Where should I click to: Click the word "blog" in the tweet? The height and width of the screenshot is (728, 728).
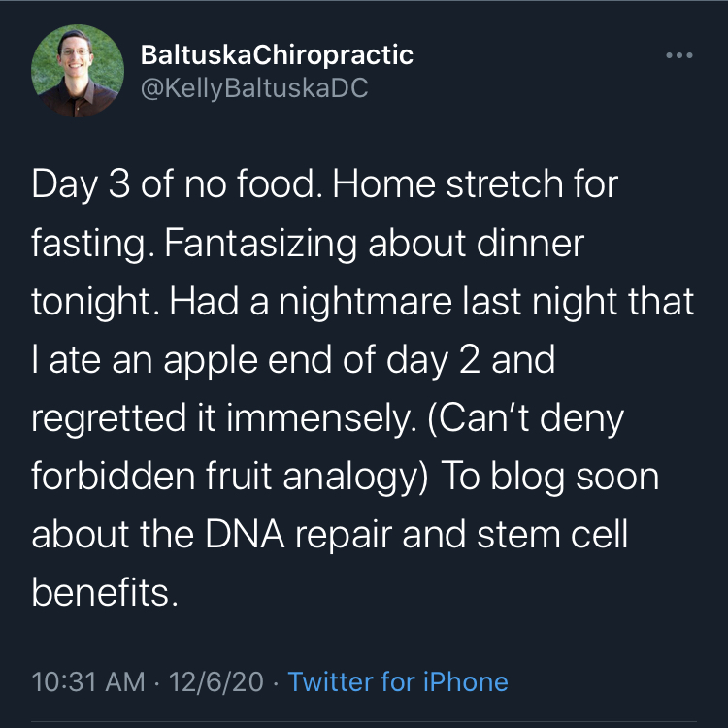coord(527,478)
